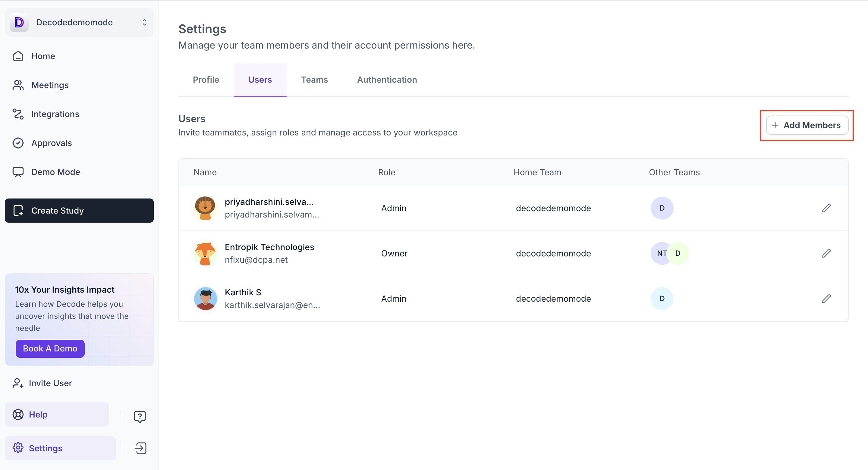Click the Create Study button

[x=79, y=210]
